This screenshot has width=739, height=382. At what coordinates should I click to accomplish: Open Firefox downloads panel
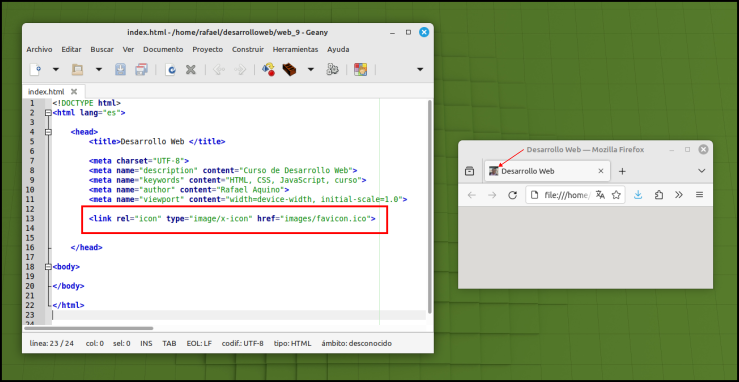[x=638, y=195]
